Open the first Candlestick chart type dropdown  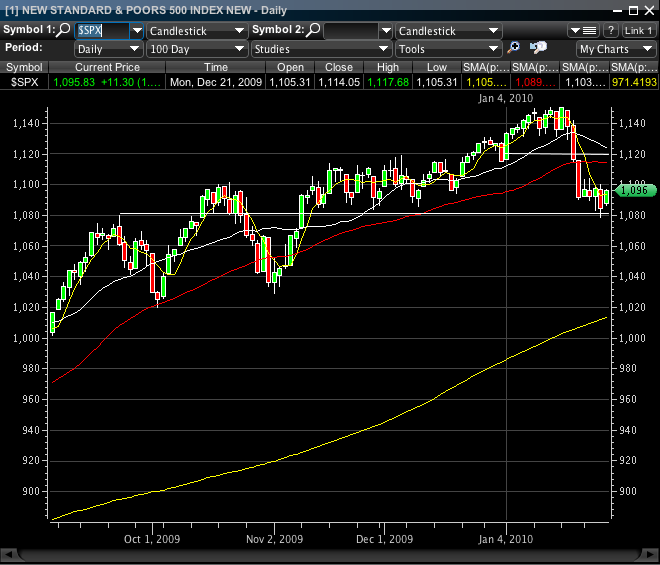pyautogui.click(x=196, y=31)
